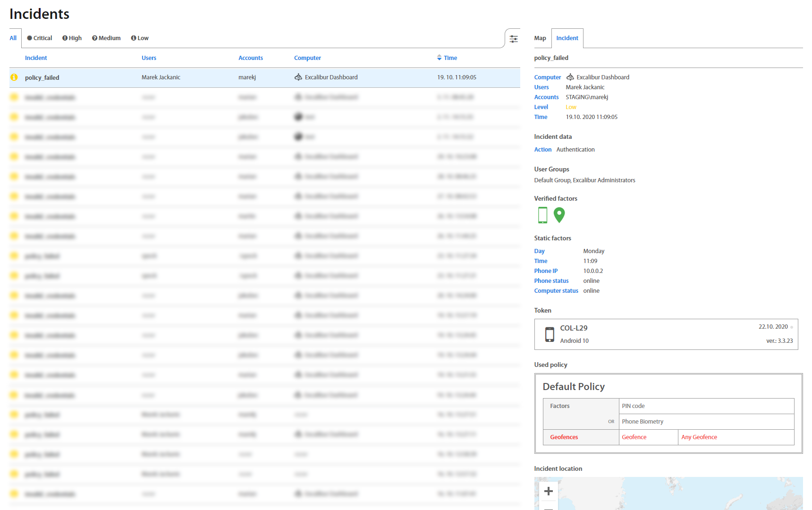This screenshot has height=510, width=812.
Task: Click the Any Geofence policy link
Action: 699,437
